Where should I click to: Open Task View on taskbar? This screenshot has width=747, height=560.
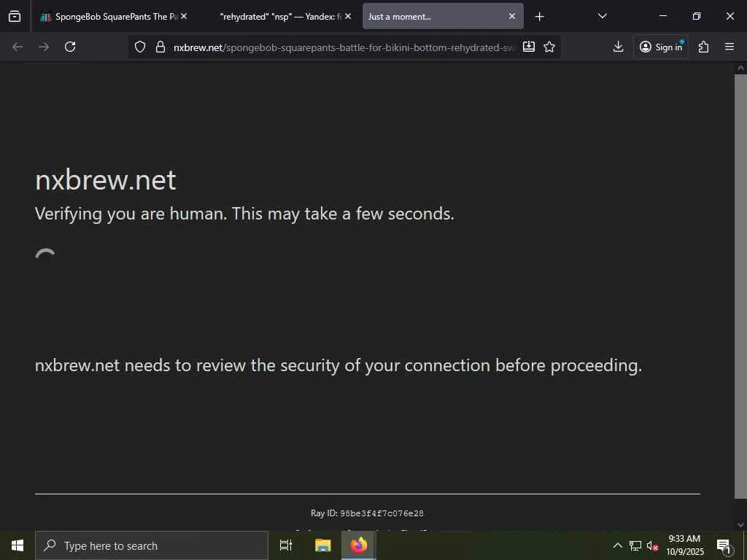[x=286, y=545]
